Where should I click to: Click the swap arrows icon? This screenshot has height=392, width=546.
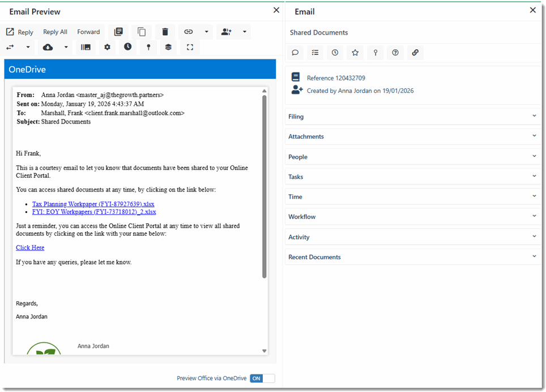click(x=10, y=47)
